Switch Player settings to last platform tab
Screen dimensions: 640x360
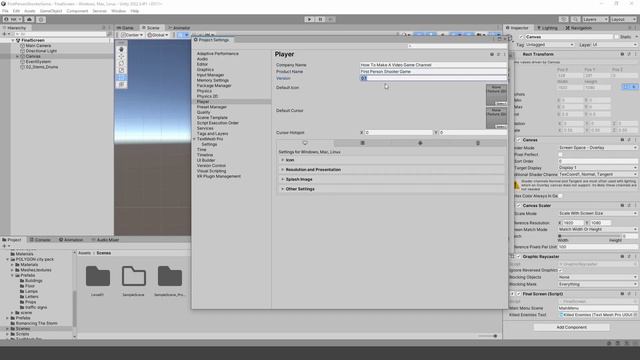(478, 143)
